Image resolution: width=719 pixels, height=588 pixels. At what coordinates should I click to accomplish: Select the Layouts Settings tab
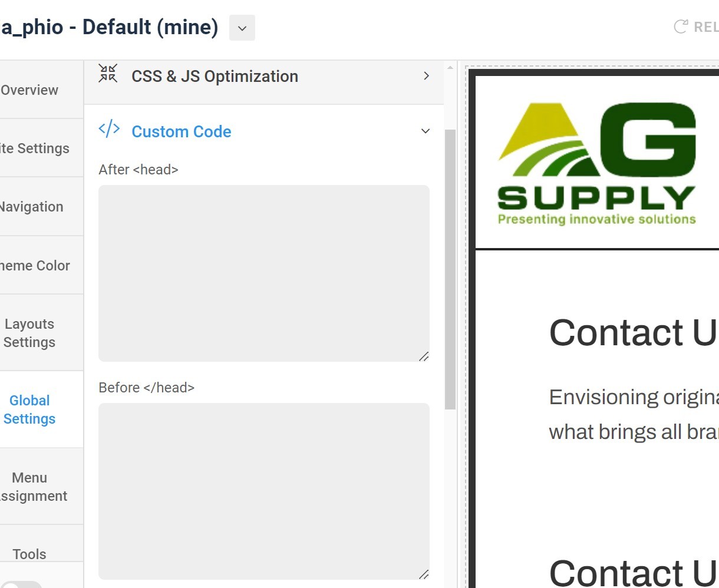[29, 333]
